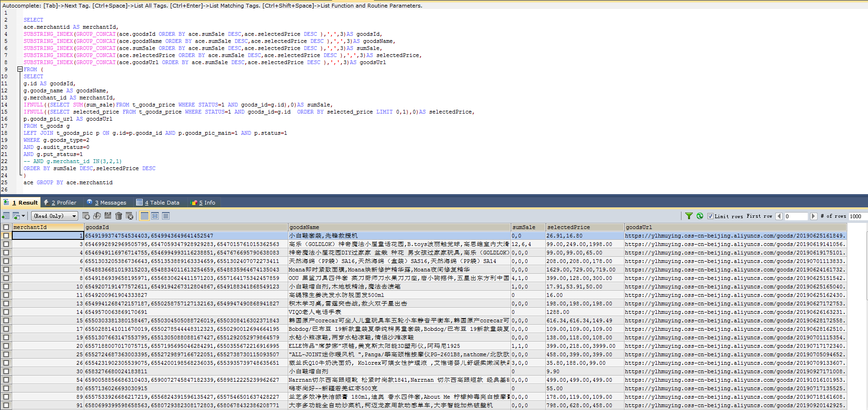Click the insert new row icon

tap(86, 216)
